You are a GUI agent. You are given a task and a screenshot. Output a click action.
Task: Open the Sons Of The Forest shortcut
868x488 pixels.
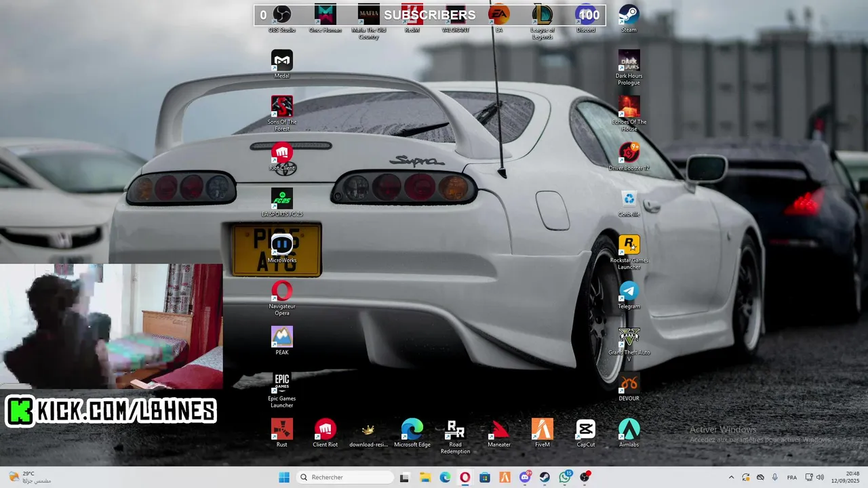pos(282,113)
